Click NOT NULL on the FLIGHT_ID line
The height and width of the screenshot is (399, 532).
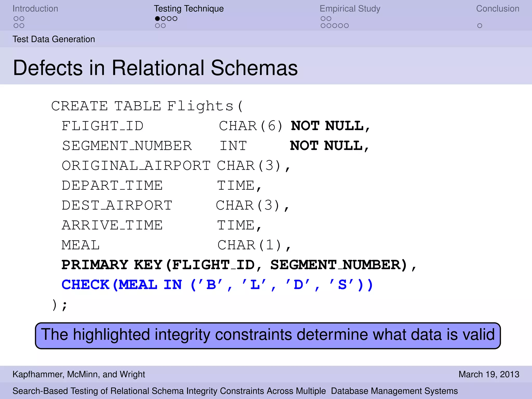pos(330,126)
